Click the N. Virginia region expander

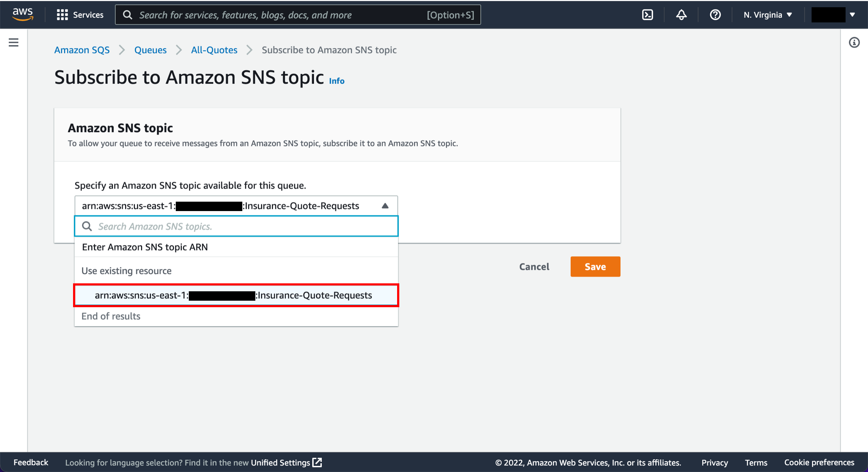tap(767, 14)
